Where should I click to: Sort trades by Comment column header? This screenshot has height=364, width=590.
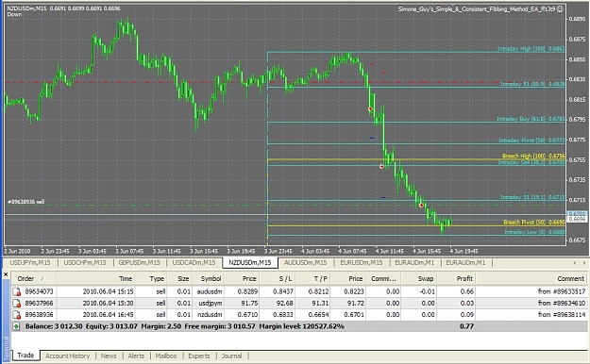(531, 278)
